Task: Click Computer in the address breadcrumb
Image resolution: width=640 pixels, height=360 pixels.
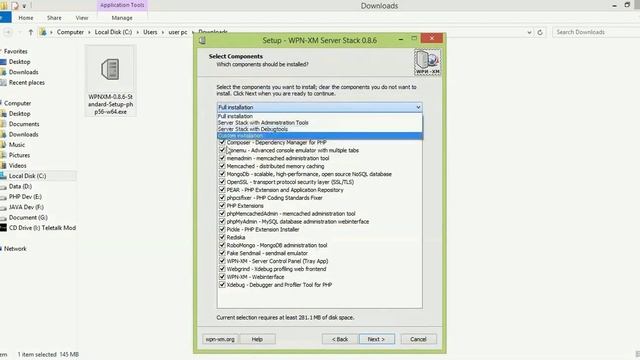Action: coord(70,32)
